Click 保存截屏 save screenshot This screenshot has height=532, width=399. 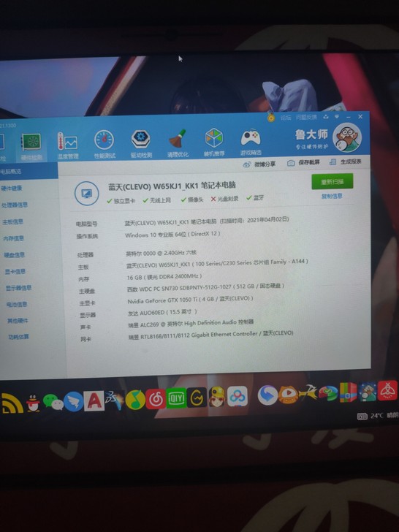pyautogui.click(x=303, y=162)
